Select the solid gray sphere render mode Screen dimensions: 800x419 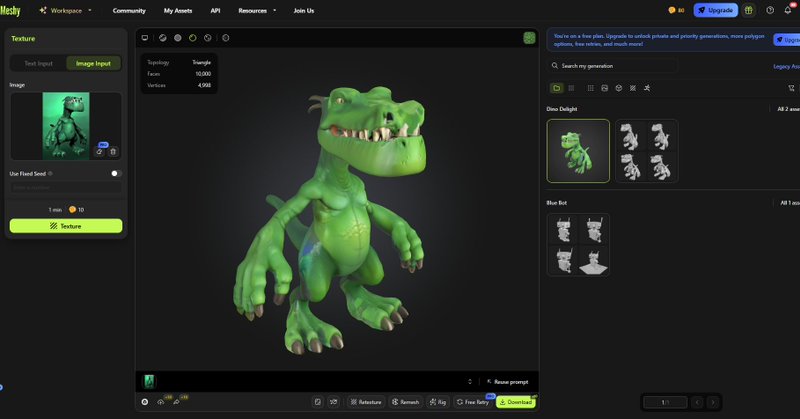pyautogui.click(x=178, y=38)
